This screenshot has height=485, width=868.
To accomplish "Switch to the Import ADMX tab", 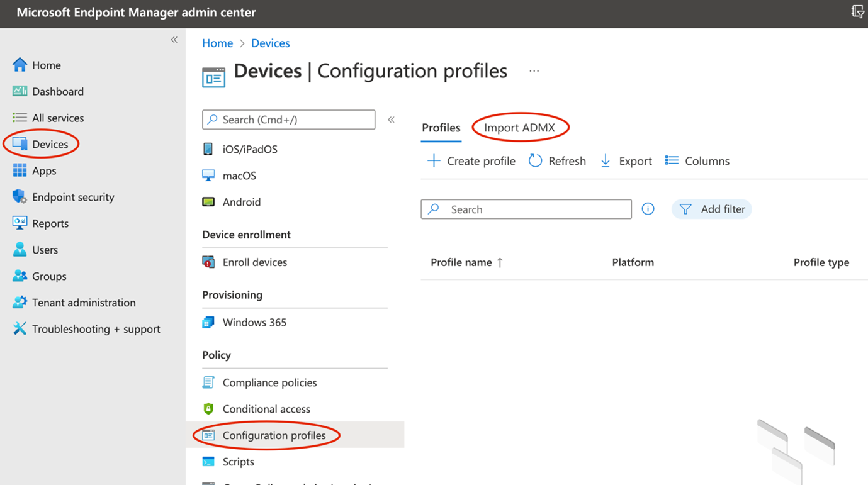I will pyautogui.click(x=519, y=128).
